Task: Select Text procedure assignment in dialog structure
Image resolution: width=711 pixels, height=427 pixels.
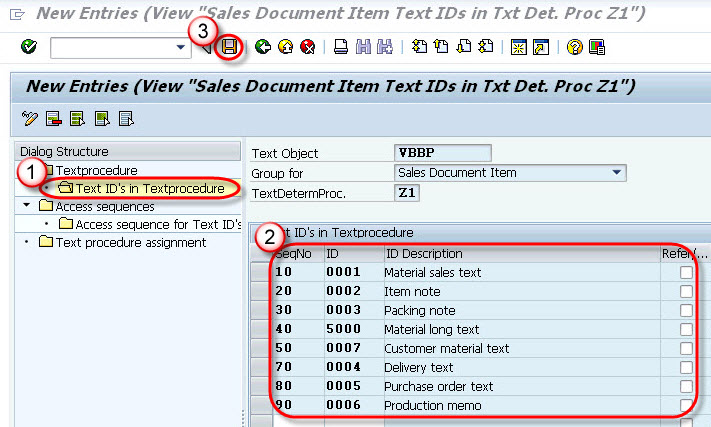Action: [x=130, y=242]
